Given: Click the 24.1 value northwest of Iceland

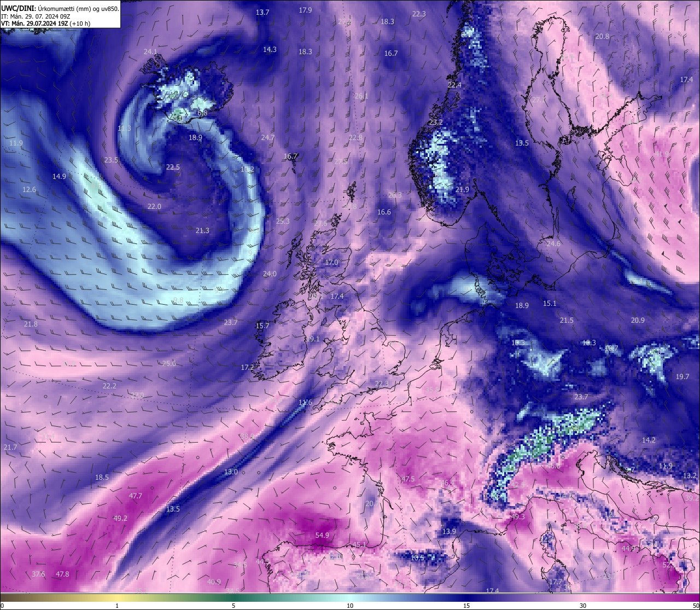Looking at the screenshot, I should [x=150, y=51].
